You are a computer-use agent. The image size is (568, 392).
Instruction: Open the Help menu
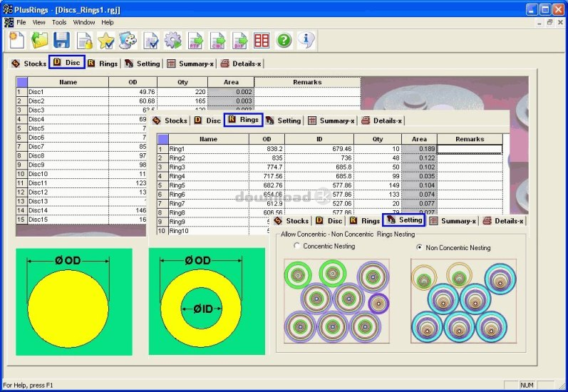pos(108,23)
